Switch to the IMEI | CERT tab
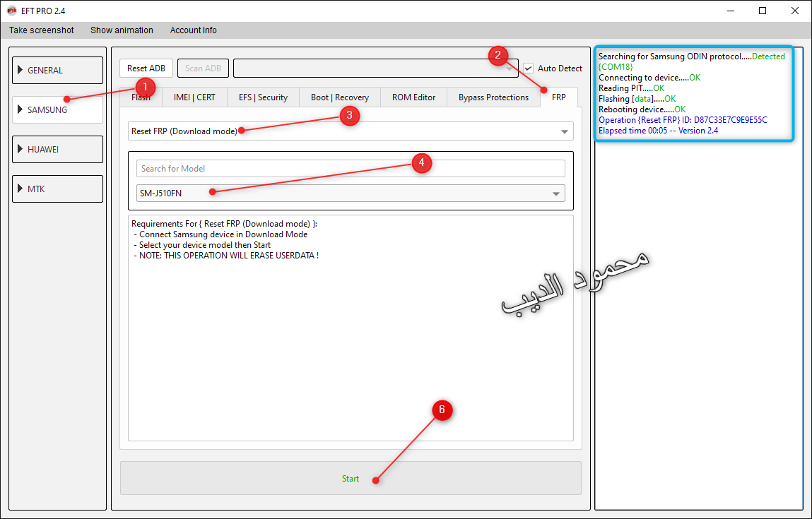812x519 pixels. coord(194,97)
